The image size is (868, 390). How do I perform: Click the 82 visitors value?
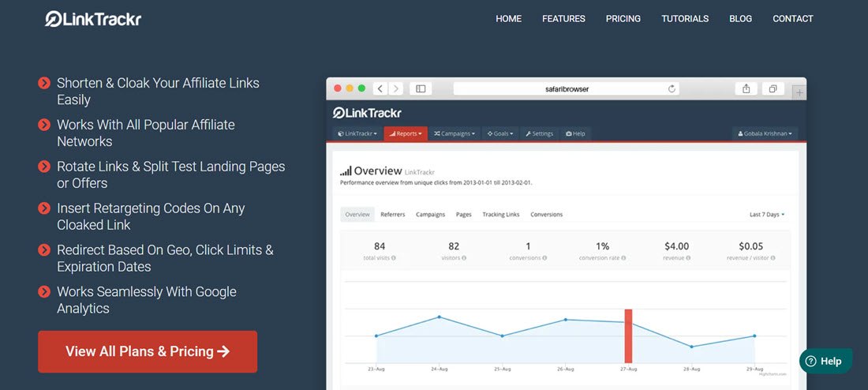point(454,246)
